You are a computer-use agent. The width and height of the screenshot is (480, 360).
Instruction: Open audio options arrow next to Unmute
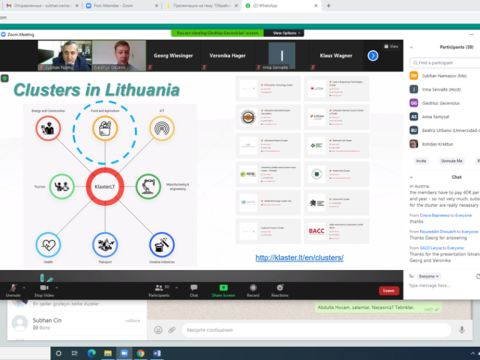24,287
